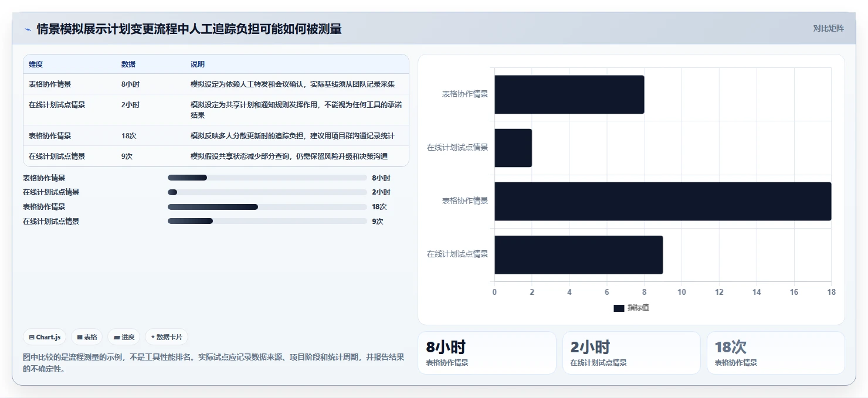This screenshot has height=398, width=868.
Task: Click the x-axis tick label 14
Action: 757,292
